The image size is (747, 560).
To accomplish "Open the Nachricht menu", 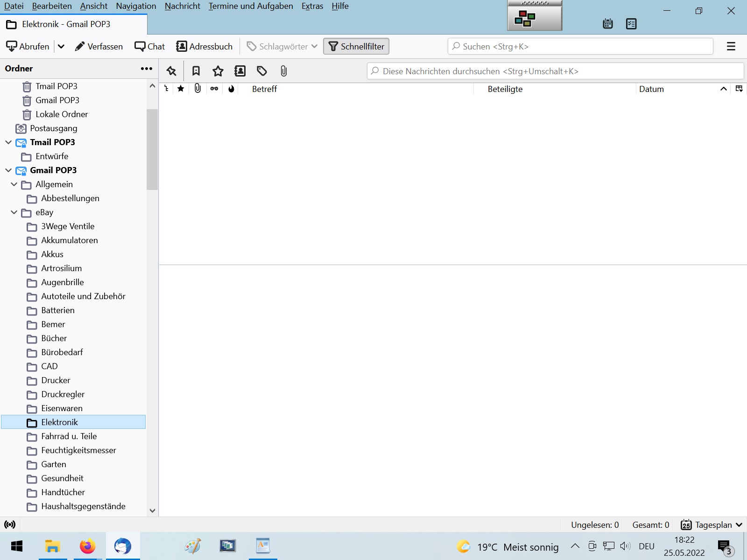I will coord(182,6).
